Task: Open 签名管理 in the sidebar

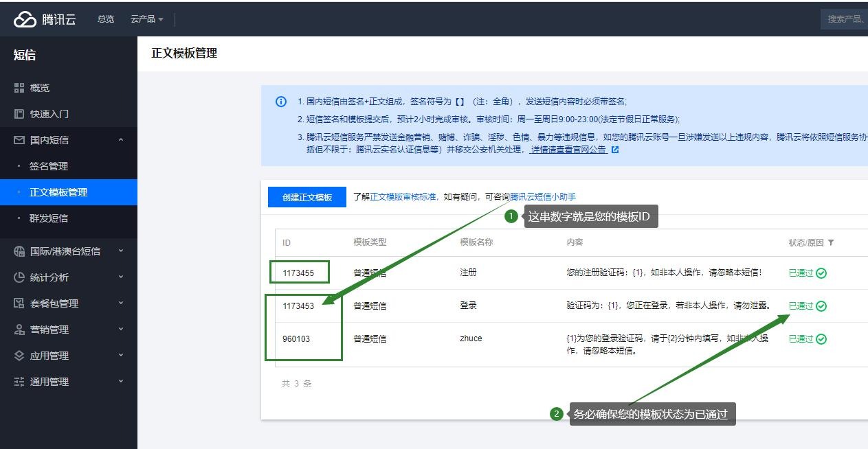Action: (69, 166)
